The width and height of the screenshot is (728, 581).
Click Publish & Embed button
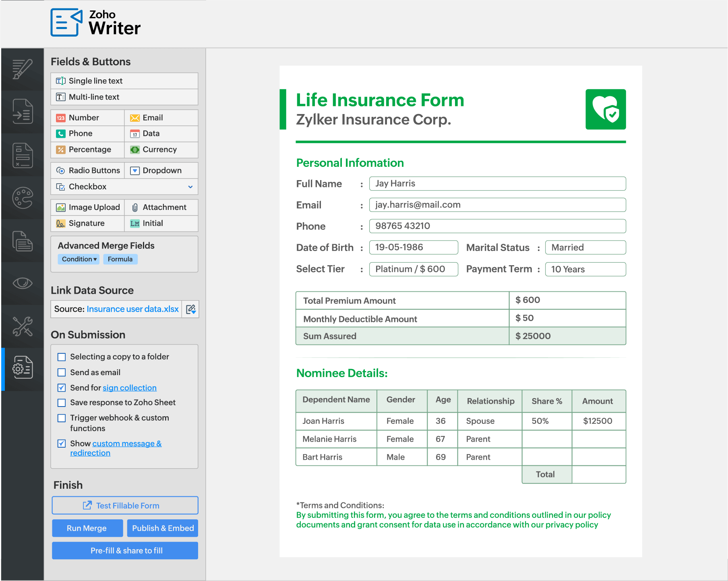pyautogui.click(x=163, y=528)
